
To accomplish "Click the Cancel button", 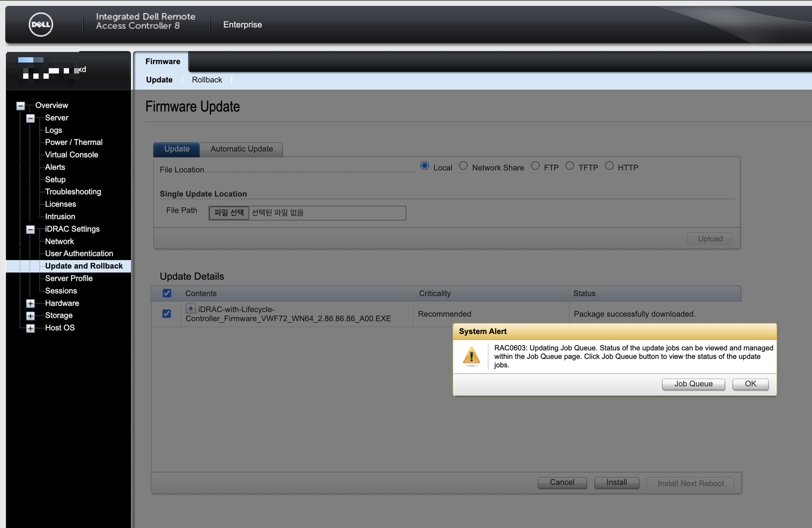I will [x=562, y=483].
